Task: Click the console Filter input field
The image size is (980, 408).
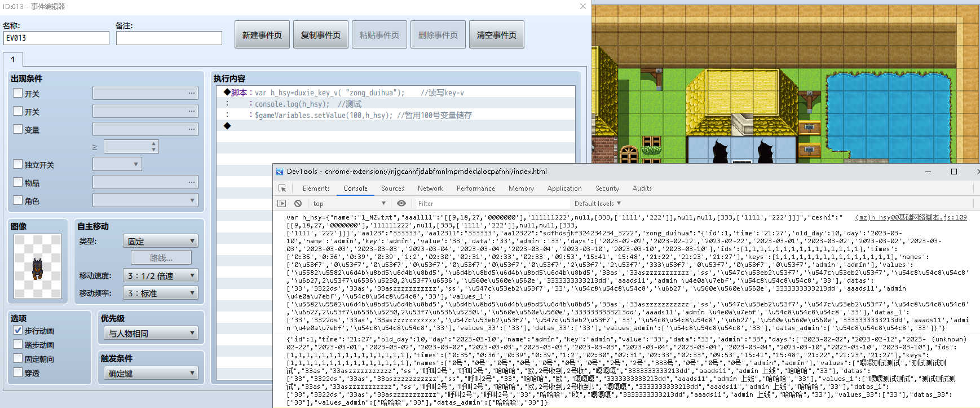Action: click(x=492, y=204)
